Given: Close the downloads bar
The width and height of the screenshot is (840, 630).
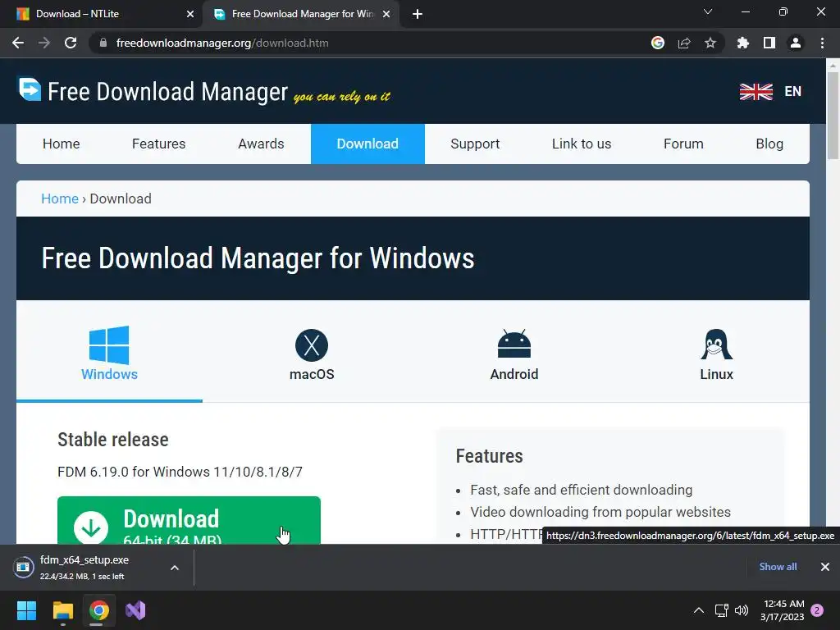Looking at the screenshot, I should (825, 567).
